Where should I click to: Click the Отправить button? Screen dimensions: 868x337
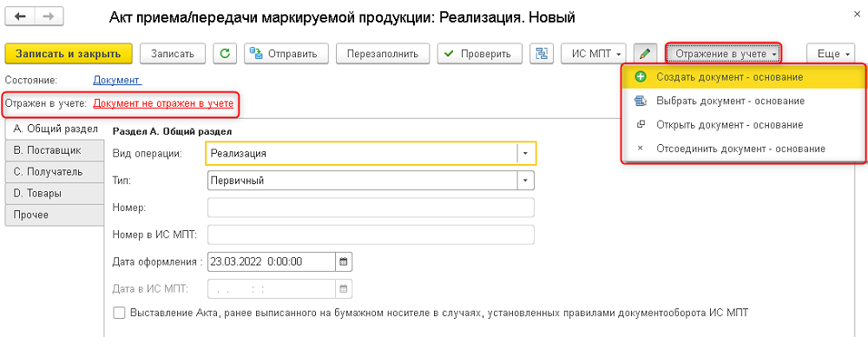pos(286,54)
